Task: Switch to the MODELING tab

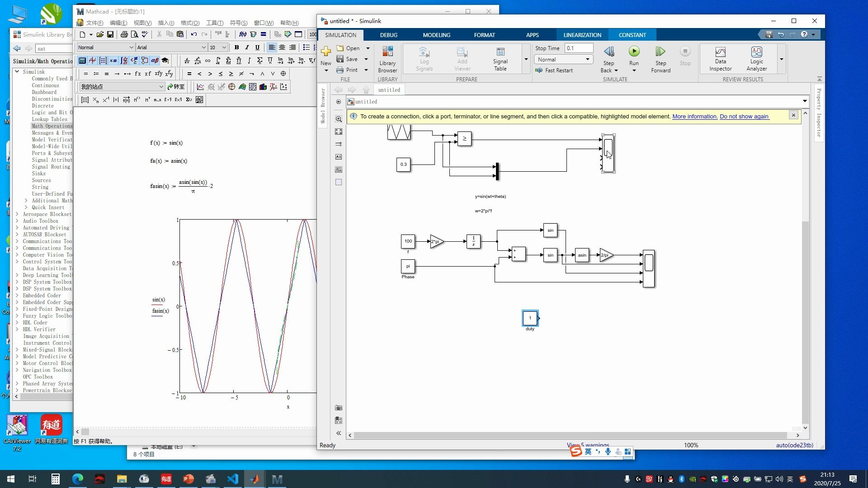Action: [x=436, y=35]
